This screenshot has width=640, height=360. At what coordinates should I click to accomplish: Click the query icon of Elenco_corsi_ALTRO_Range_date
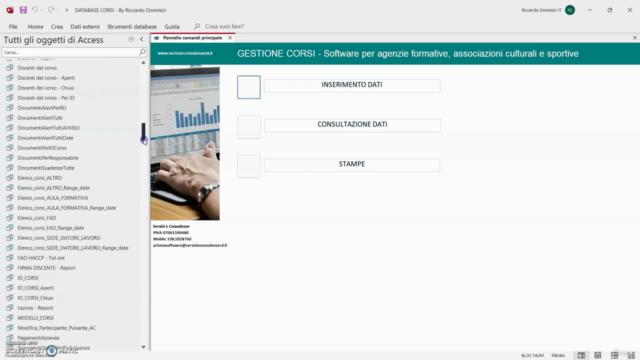point(10,188)
